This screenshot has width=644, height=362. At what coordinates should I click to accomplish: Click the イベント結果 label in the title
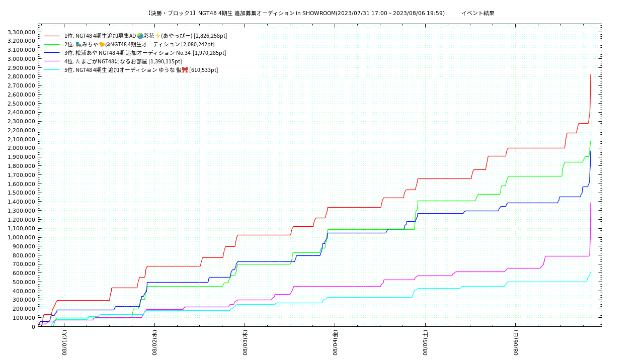pos(478,13)
